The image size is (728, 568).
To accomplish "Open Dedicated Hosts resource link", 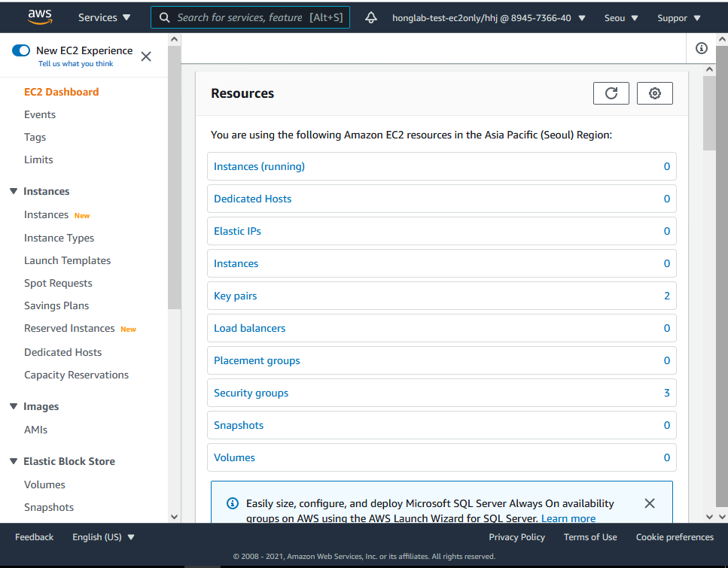I will [x=252, y=199].
